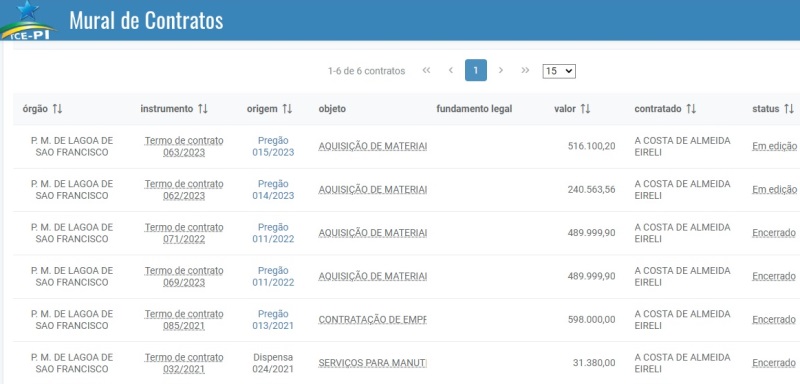Open Pregão 014/2023 origin link
800x384 pixels.
273,190
